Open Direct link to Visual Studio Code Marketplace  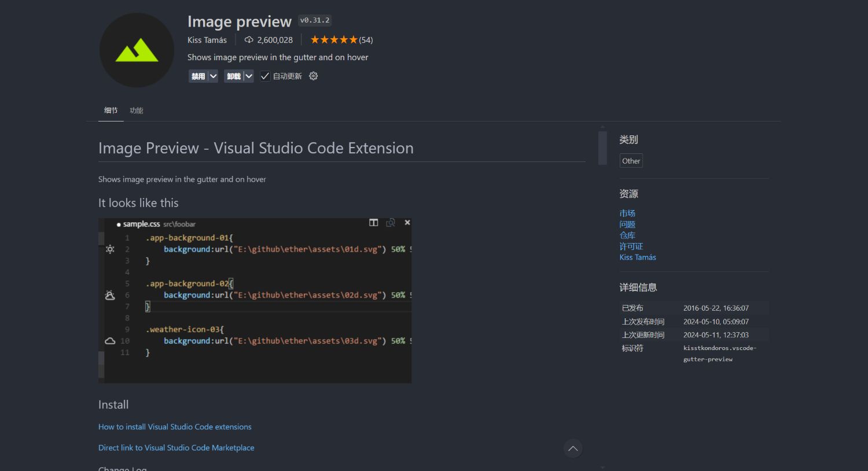click(x=176, y=448)
